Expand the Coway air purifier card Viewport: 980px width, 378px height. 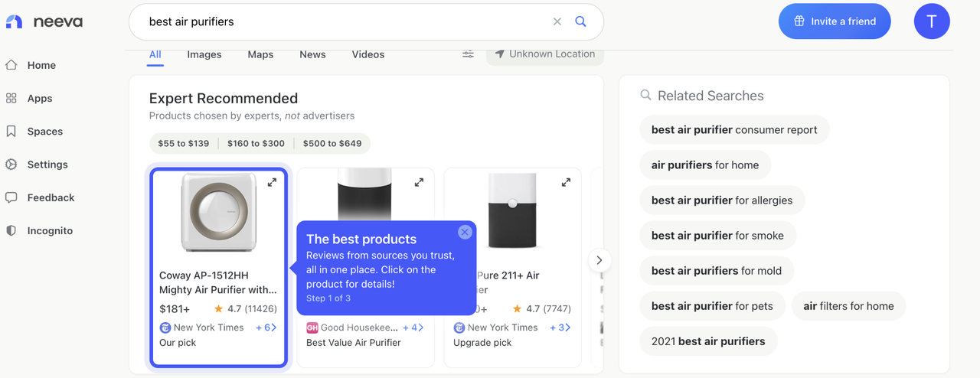[x=272, y=182]
